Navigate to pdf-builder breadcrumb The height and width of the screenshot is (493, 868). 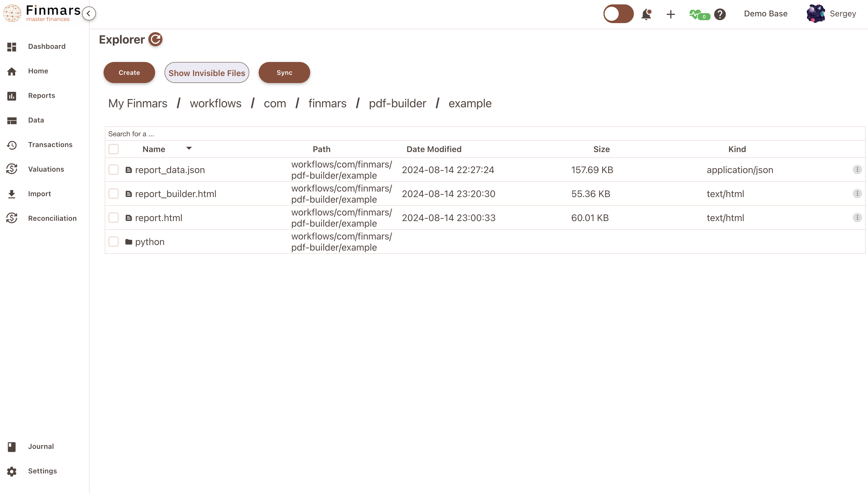[x=397, y=103]
